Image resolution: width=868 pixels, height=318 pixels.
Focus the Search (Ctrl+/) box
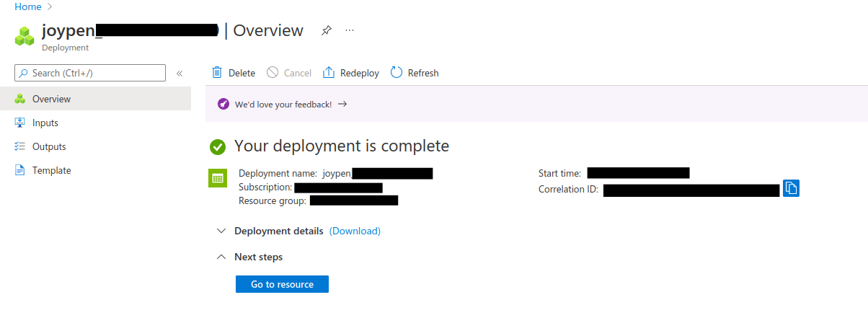90,73
